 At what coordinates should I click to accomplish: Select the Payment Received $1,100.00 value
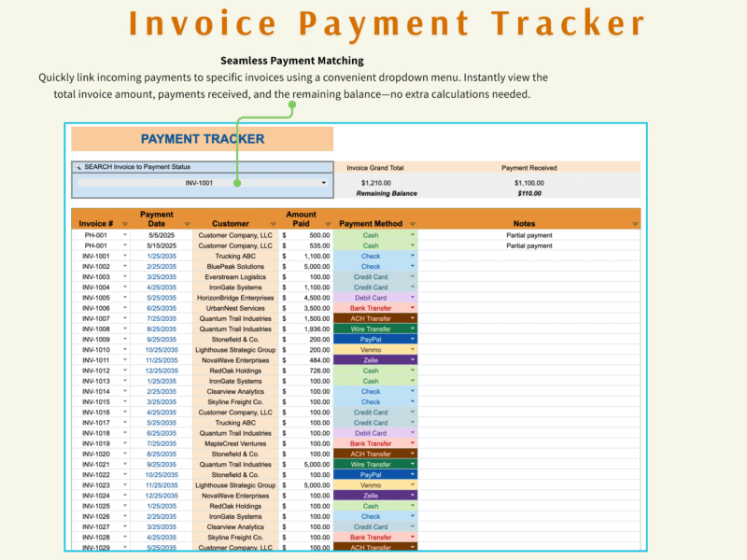coord(529,183)
